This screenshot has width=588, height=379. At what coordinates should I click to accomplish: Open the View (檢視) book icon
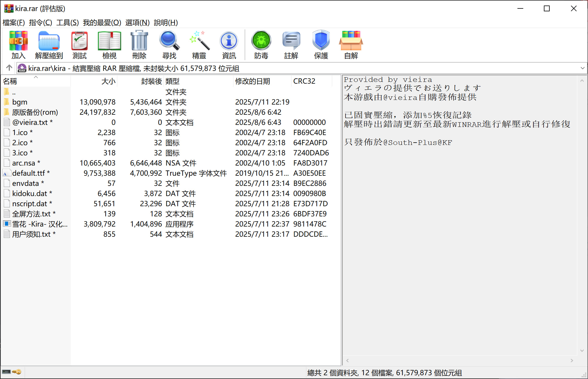pos(109,44)
